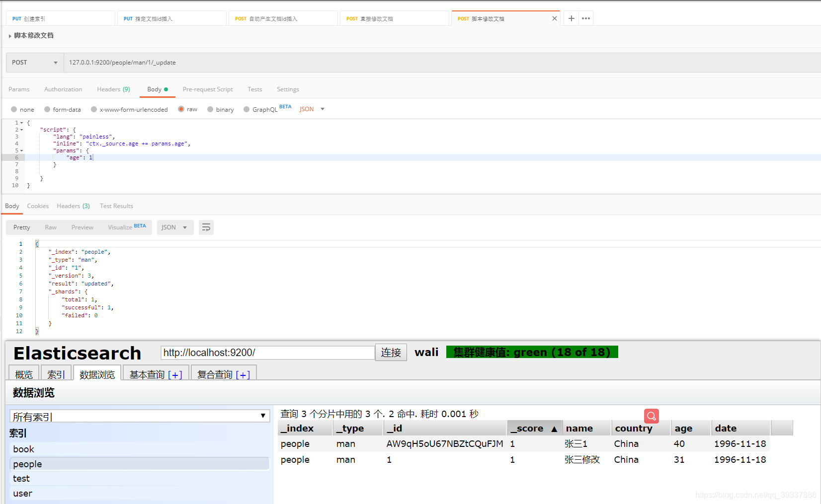Image resolution: width=821 pixels, height=504 pixels.
Task: Open the response Cookies tab
Action: coord(38,206)
